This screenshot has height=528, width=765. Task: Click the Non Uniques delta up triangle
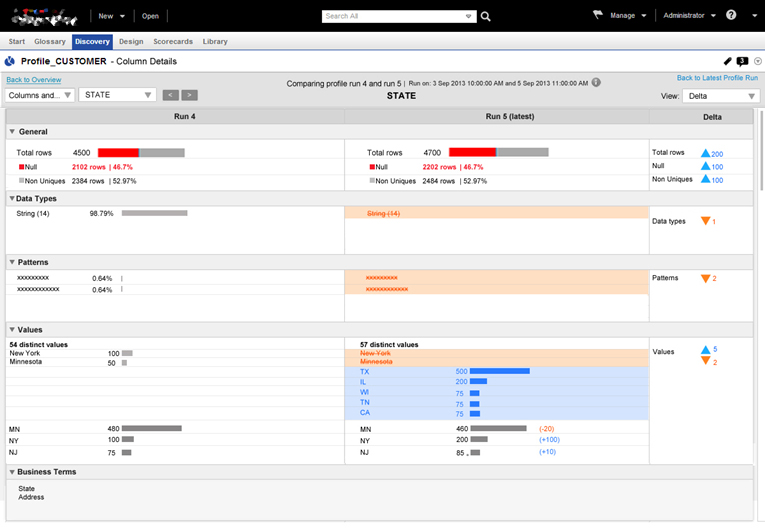tap(705, 179)
